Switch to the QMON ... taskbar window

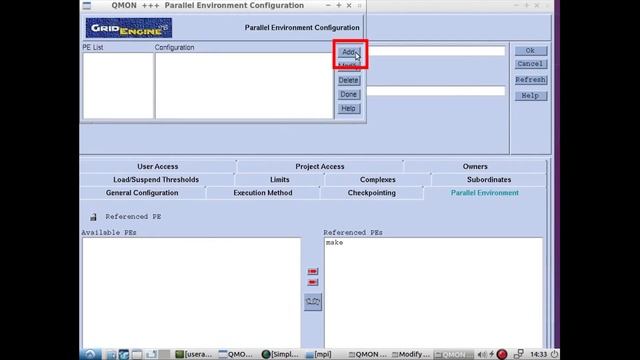pos(367,354)
